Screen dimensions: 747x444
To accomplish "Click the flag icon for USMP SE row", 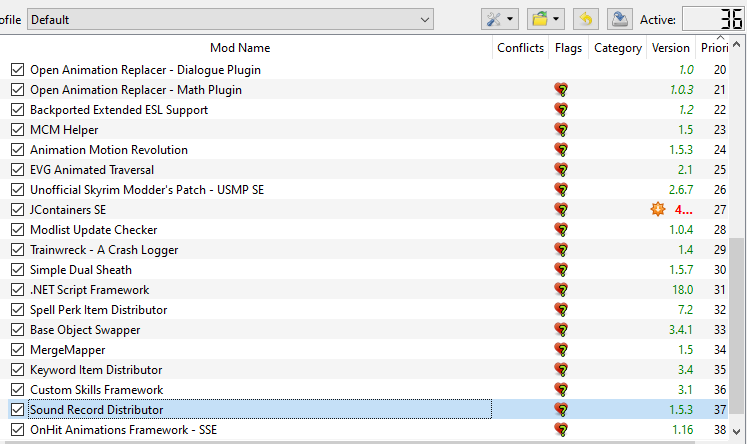I will coord(562,190).
